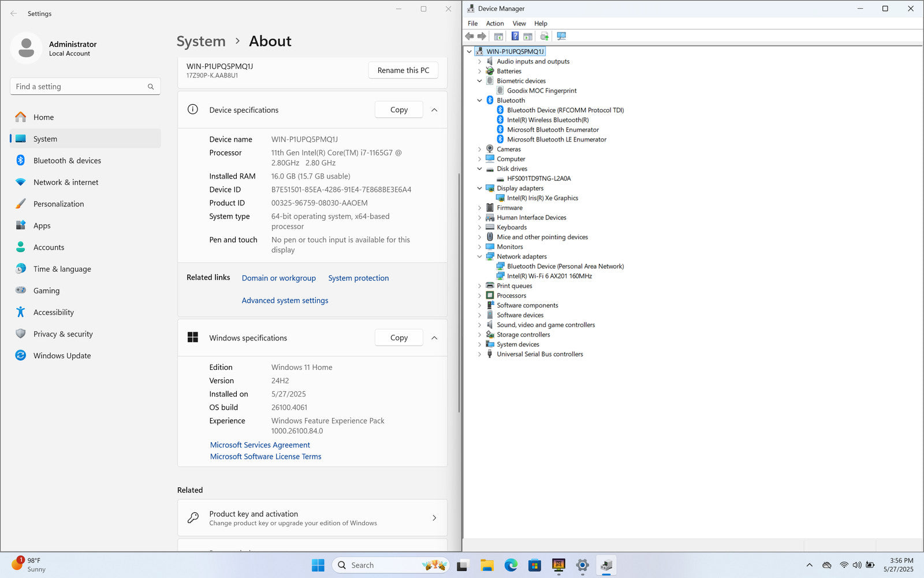The width and height of the screenshot is (924, 578).
Task: Collapse the Bluetooth node in Device Manager
Action: pos(479,101)
